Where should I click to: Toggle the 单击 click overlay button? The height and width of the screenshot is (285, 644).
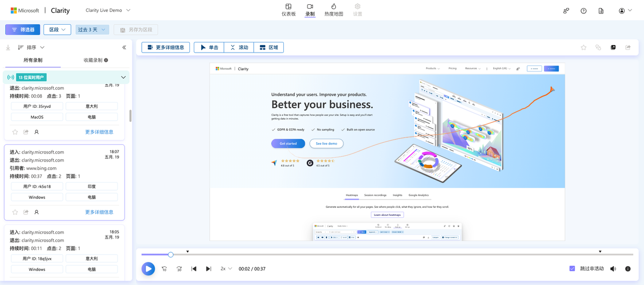pyautogui.click(x=209, y=47)
